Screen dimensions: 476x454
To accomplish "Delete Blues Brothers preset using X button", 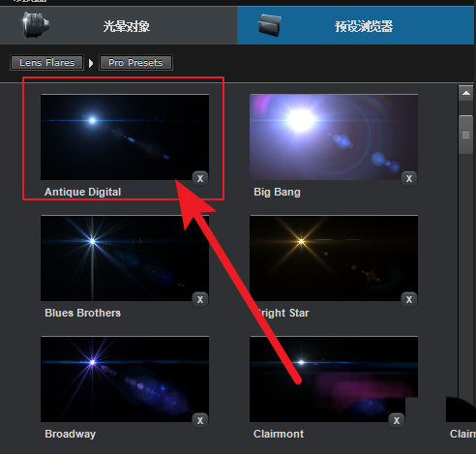I will (x=200, y=299).
